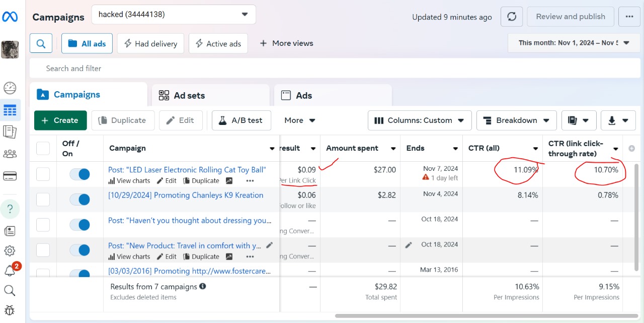
Task: Open three-dot menu for New Product campaign
Action: tap(250, 256)
